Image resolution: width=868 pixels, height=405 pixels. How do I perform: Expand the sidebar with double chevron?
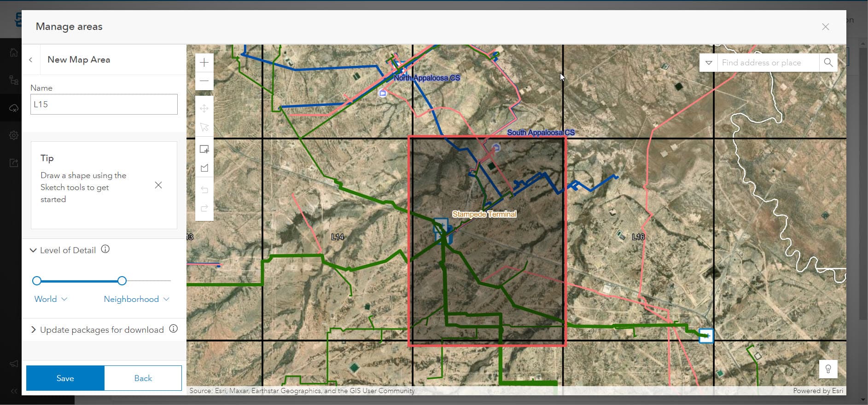point(14,391)
